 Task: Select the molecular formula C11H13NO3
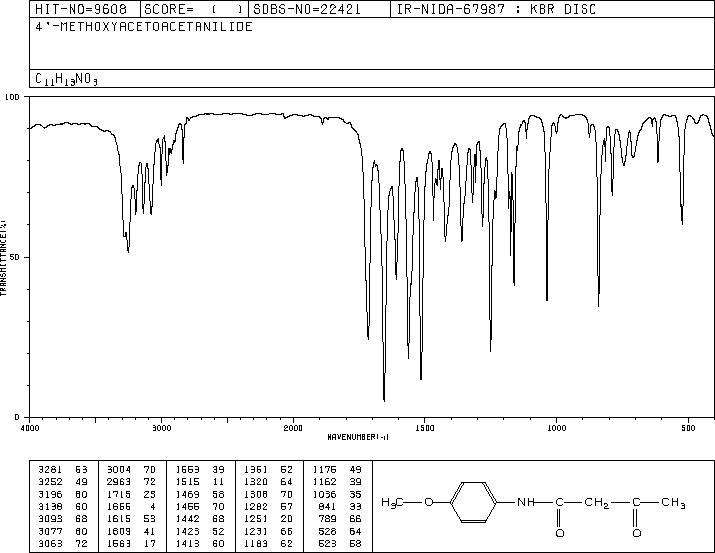tap(66, 79)
